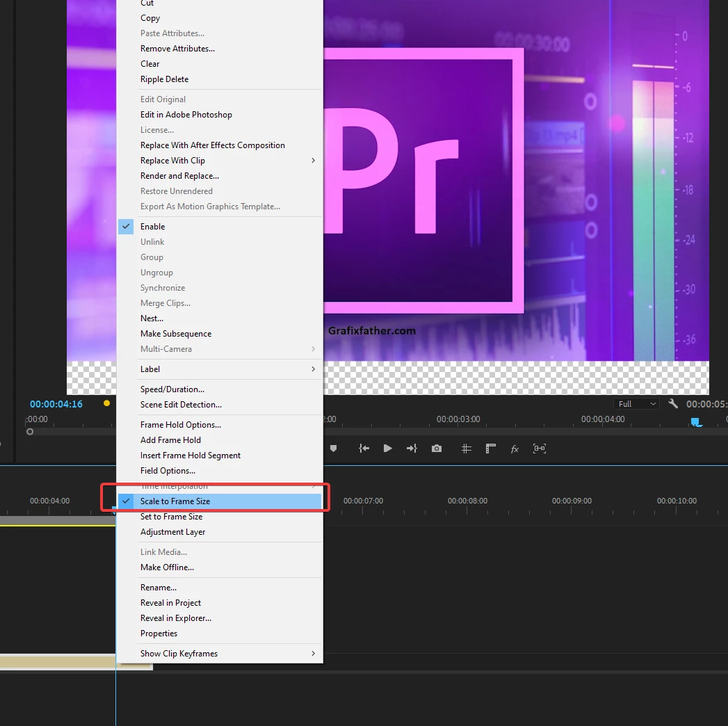728x726 pixels.
Task: Click the 00:00:04:16 timecode field
Action: (56, 404)
